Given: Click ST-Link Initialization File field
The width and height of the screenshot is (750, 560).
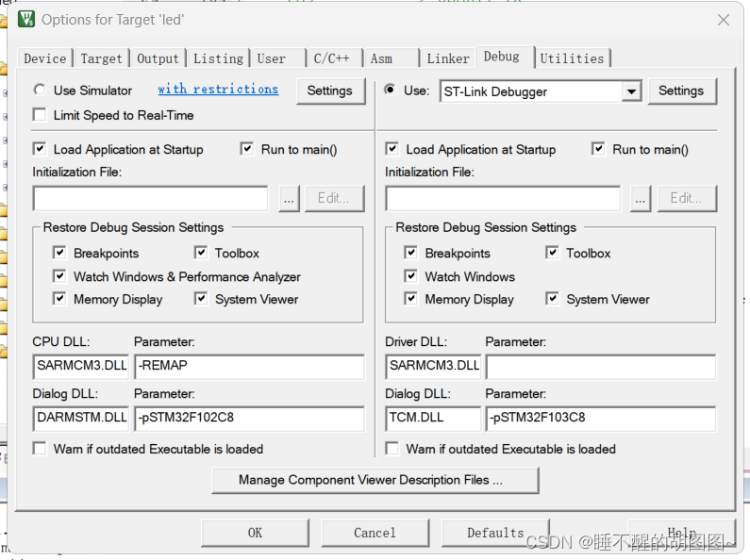Looking at the screenshot, I should point(503,198).
